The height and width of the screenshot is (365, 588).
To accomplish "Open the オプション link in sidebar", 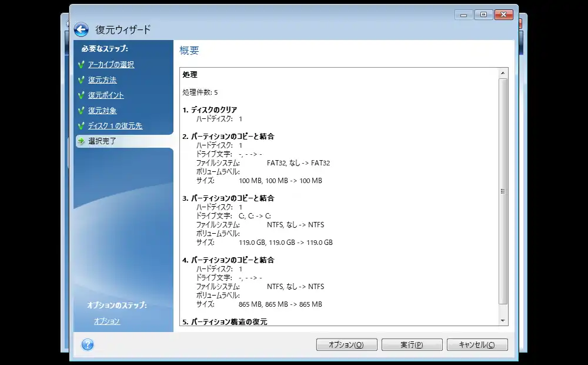I will click(107, 321).
